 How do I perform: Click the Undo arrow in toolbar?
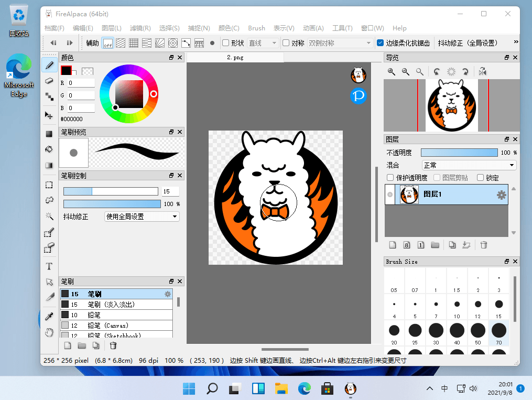pyautogui.click(x=53, y=43)
